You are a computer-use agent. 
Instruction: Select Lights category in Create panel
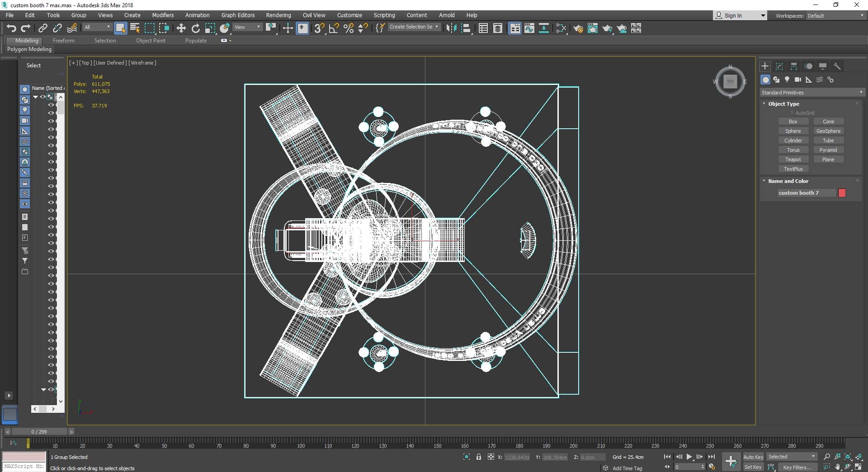[787, 79]
